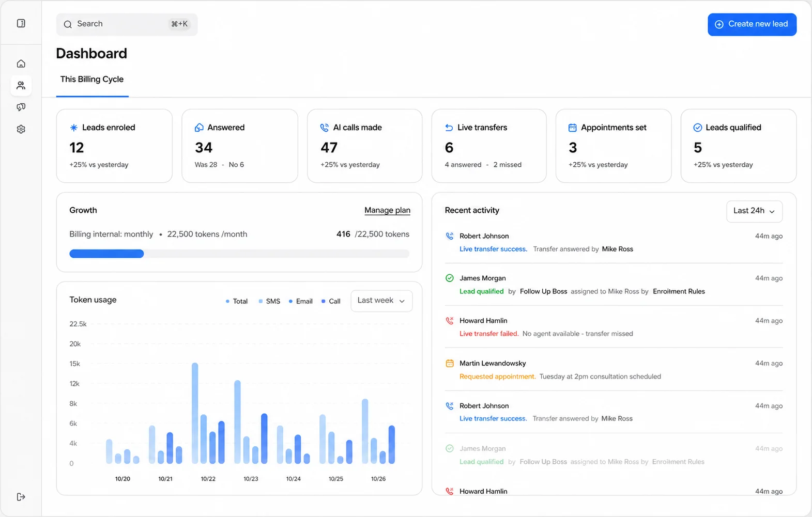This screenshot has height=517, width=812.
Task: Open the Manage plan link
Action: (x=387, y=210)
